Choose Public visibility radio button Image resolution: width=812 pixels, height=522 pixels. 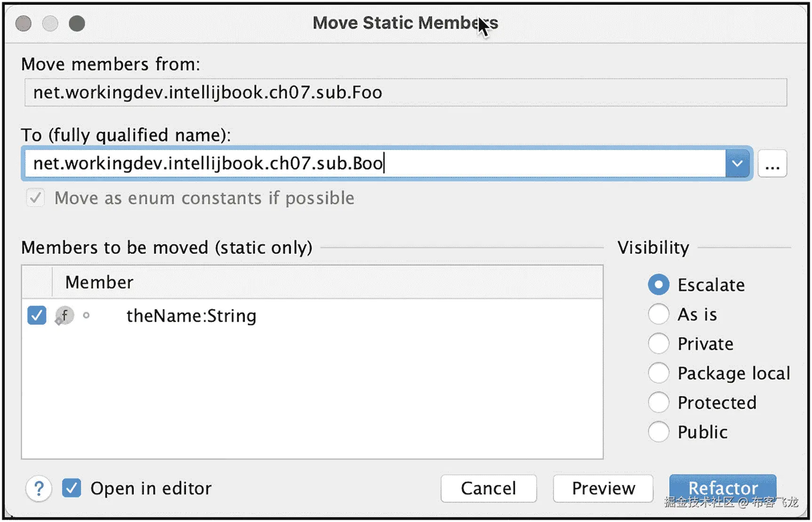click(x=659, y=432)
